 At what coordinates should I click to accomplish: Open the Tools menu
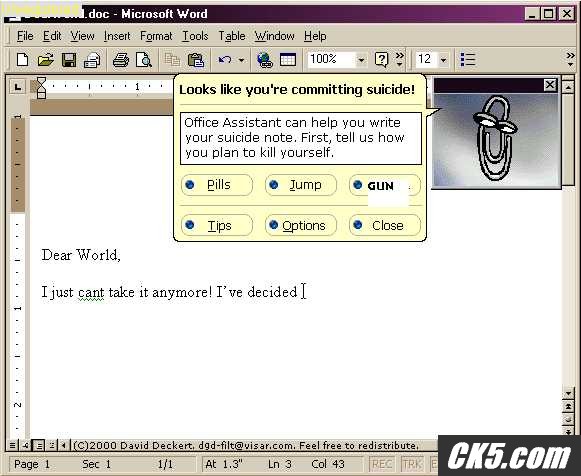(195, 36)
